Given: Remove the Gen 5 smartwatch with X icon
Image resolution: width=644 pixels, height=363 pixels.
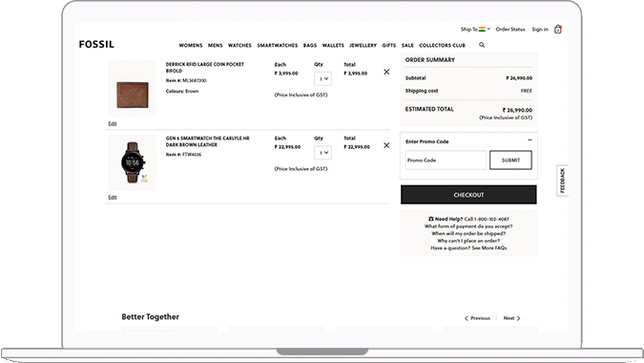Looking at the screenshot, I should 386,145.
